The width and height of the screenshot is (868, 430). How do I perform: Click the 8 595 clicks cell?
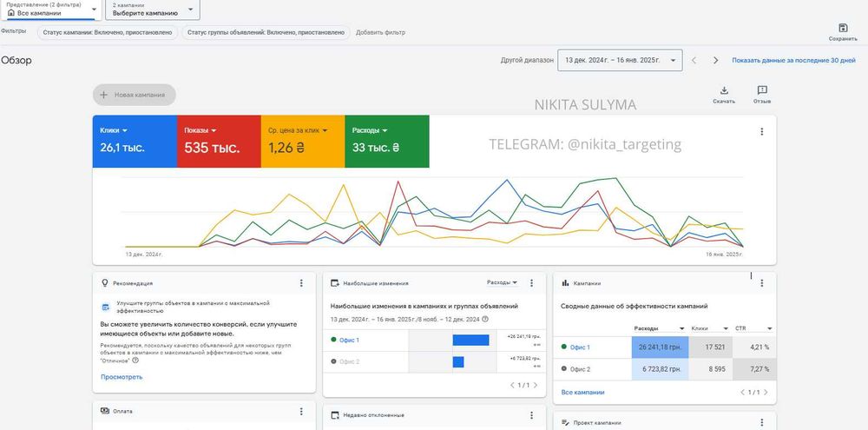(x=711, y=369)
